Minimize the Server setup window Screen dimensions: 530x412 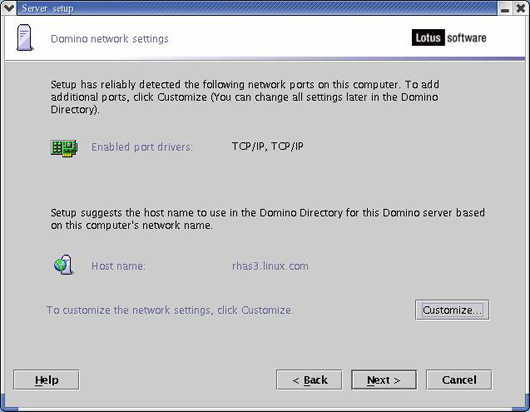tap(505, 8)
